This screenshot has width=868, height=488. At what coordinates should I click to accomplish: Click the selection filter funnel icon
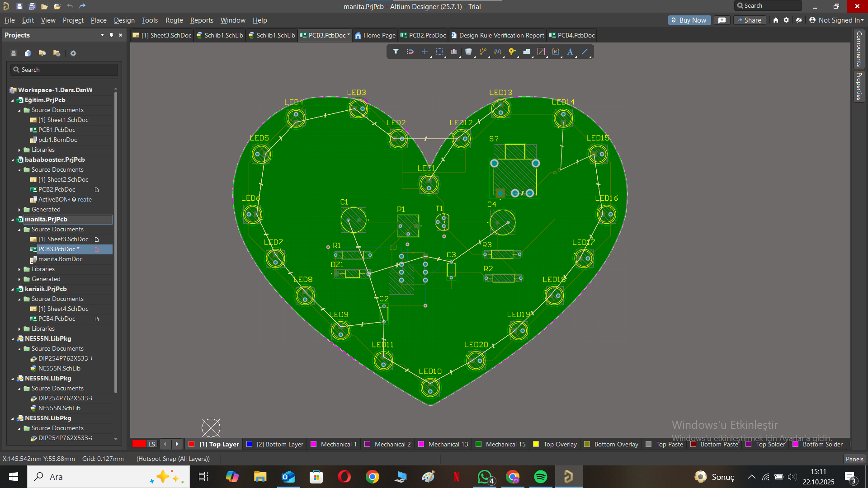(396, 52)
